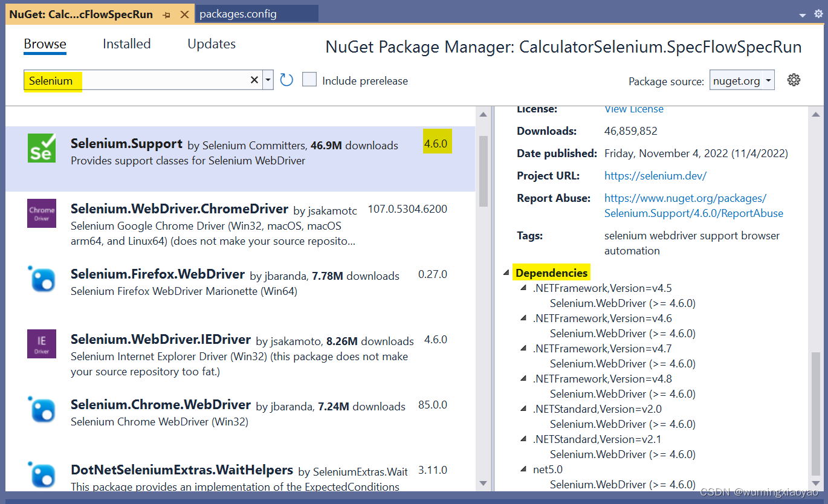
Task: Switch to the Browse tab
Action: 45,44
